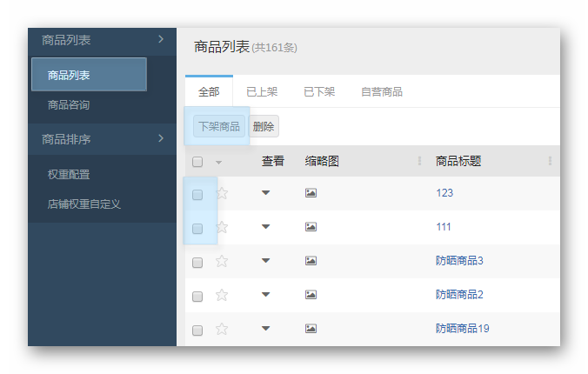Click the 商品标题 column options handle
Viewport: 588px width, 374px height.
[x=550, y=161]
